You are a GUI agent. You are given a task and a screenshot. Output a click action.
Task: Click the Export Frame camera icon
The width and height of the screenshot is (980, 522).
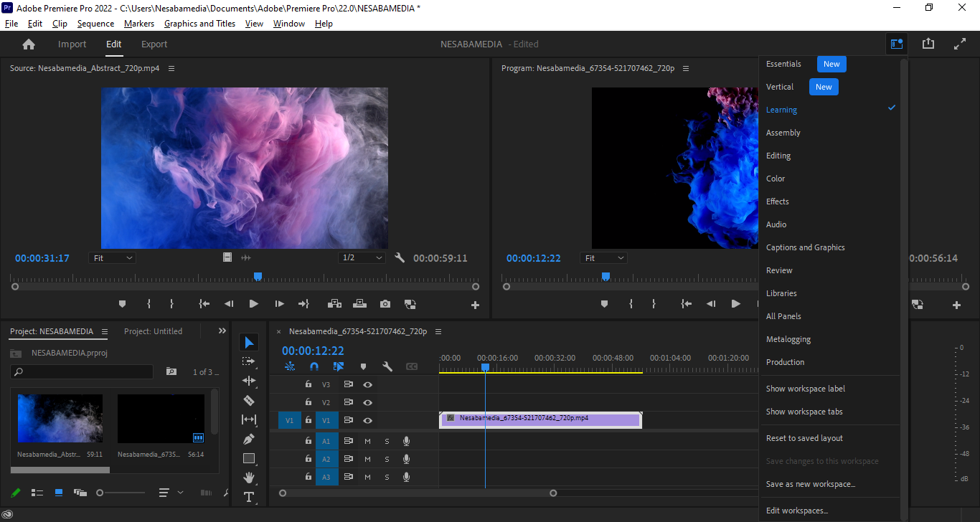[385, 304]
